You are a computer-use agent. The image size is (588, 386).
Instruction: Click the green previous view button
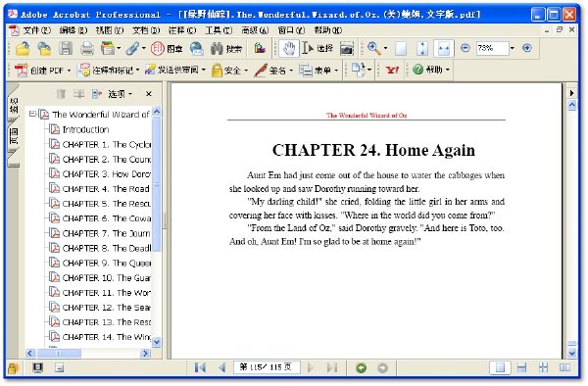tap(361, 367)
